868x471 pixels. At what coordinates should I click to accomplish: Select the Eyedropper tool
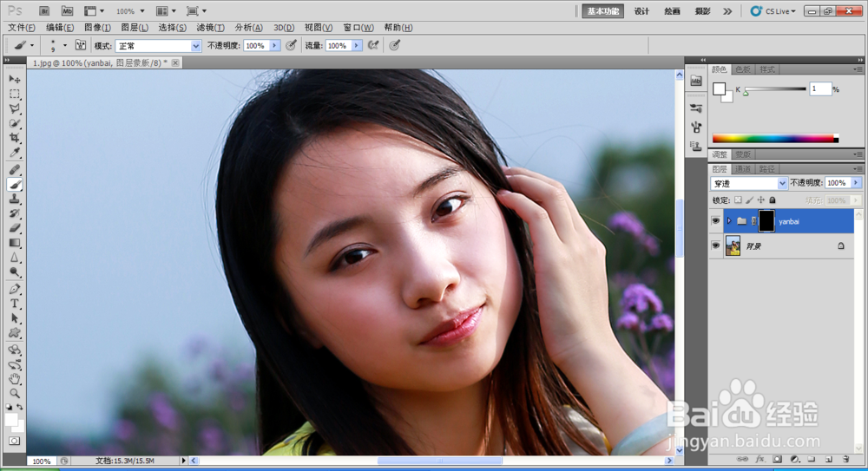15,153
